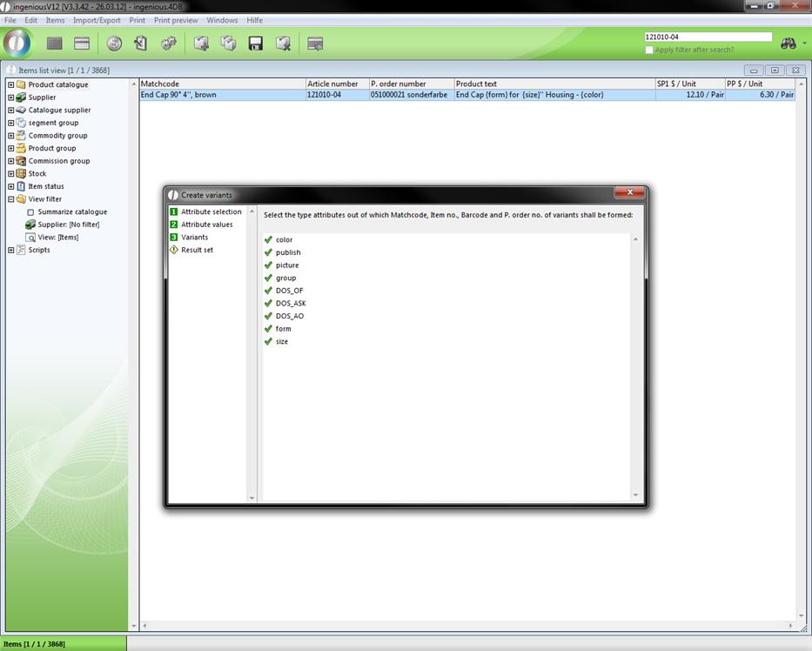Click the delete item icon with X
This screenshot has width=812, height=651.
click(283, 44)
